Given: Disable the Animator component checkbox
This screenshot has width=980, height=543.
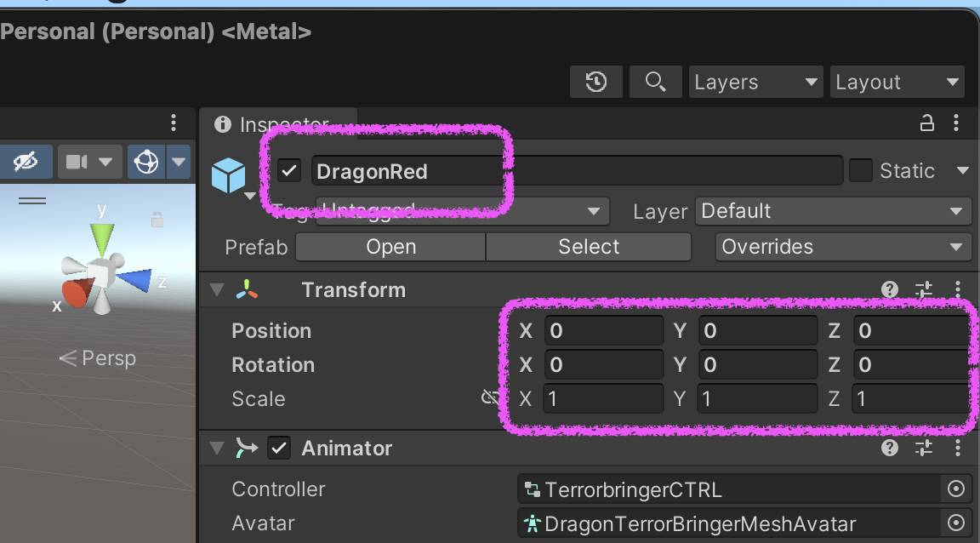Looking at the screenshot, I should click(279, 448).
